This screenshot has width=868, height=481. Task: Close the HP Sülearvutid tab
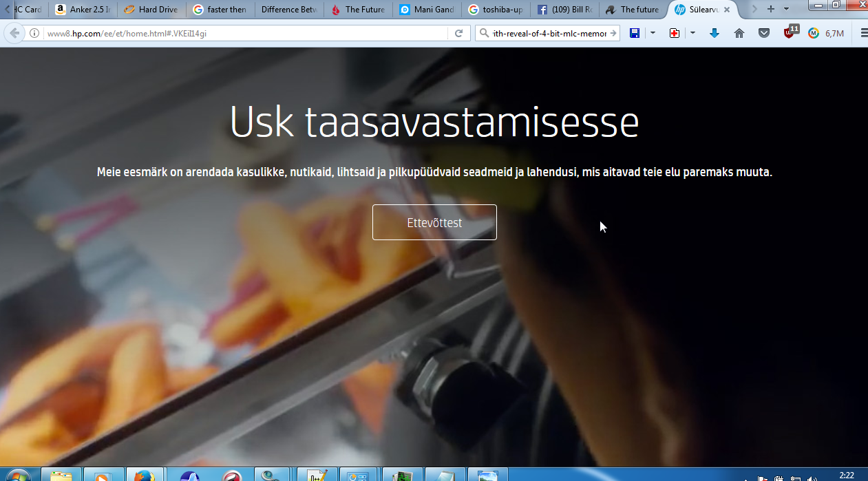tap(727, 10)
